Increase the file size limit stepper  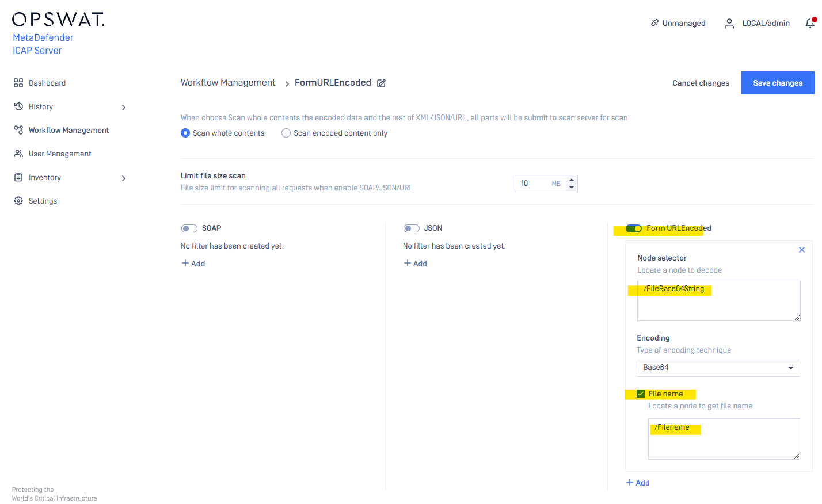(572, 180)
